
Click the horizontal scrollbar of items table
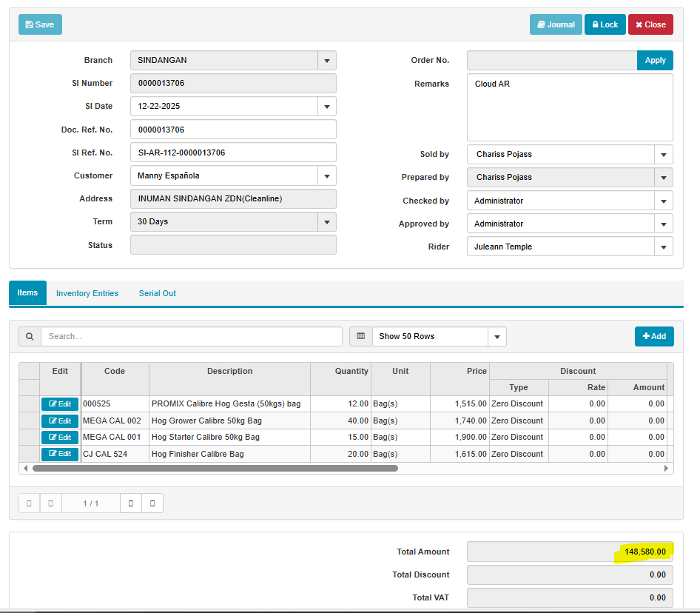215,469
